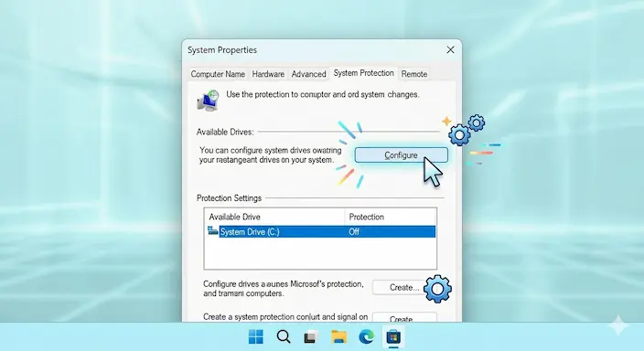Click the system protection computer icon
Image resolution: width=644 pixels, height=351 pixels.
(209, 101)
